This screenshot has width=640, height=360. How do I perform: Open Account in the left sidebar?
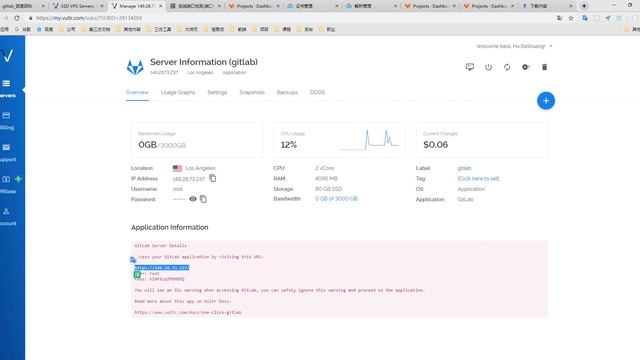point(7,217)
